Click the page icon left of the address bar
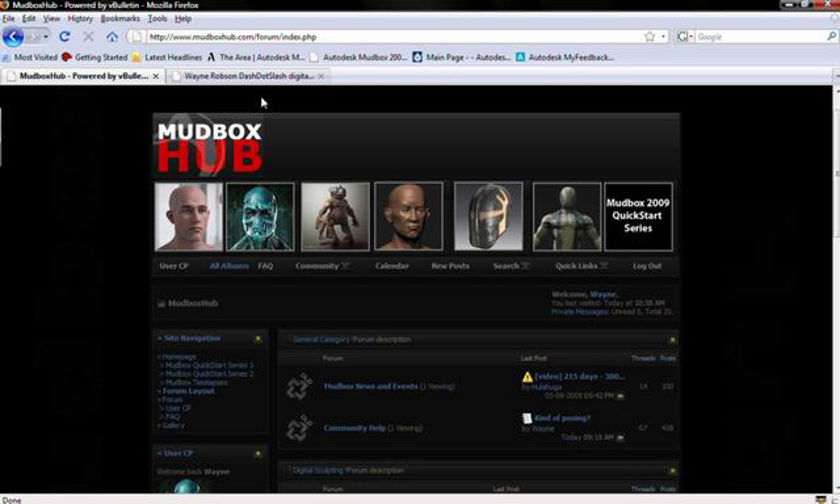840x504 pixels. [136, 37]
